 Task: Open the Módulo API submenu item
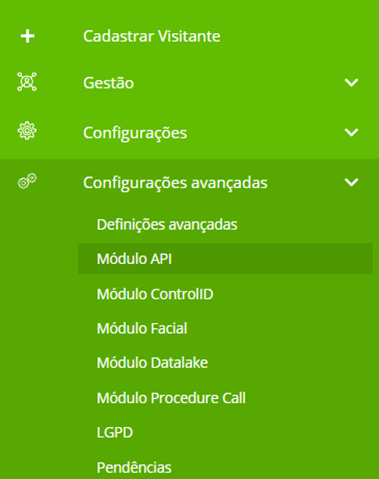pyautogui.click(x=134, y=259)
